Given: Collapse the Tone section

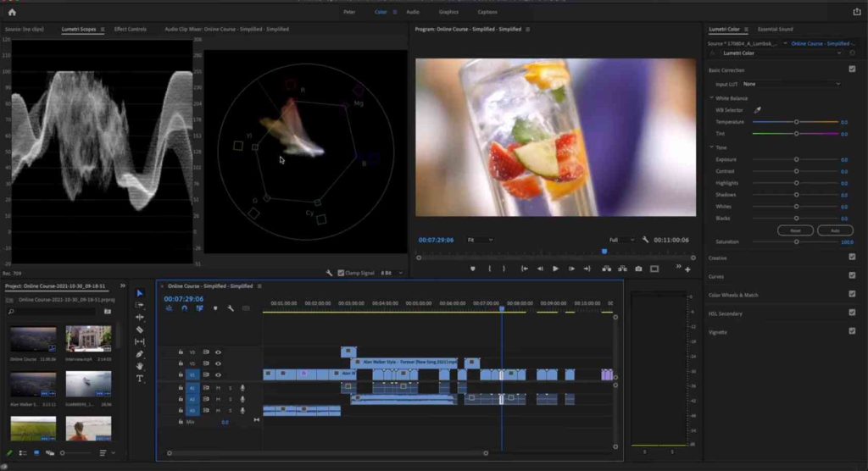Looking at the screenshot, I should pos(712,147).
